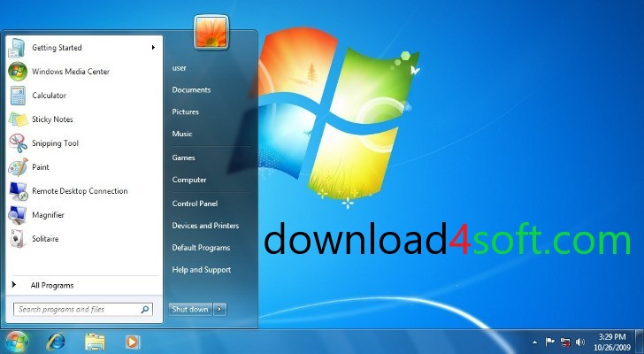Click the Shut down button
Image resolution: width=644 pixels, height=354 pixels.
click(190, 309)
